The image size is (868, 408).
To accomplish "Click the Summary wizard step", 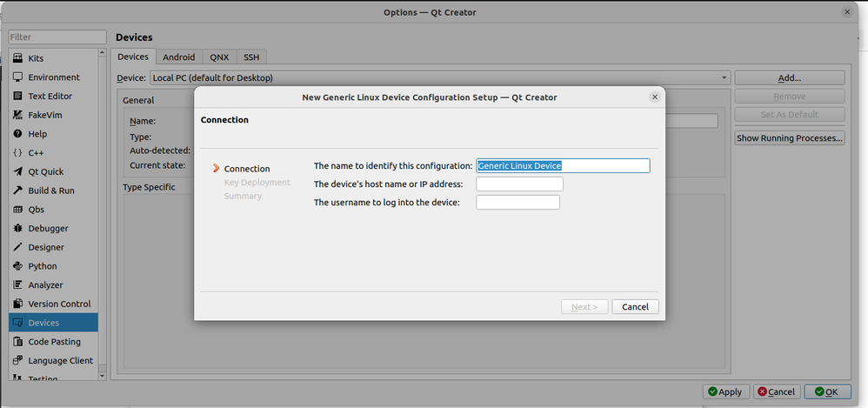I will (243, 196).
